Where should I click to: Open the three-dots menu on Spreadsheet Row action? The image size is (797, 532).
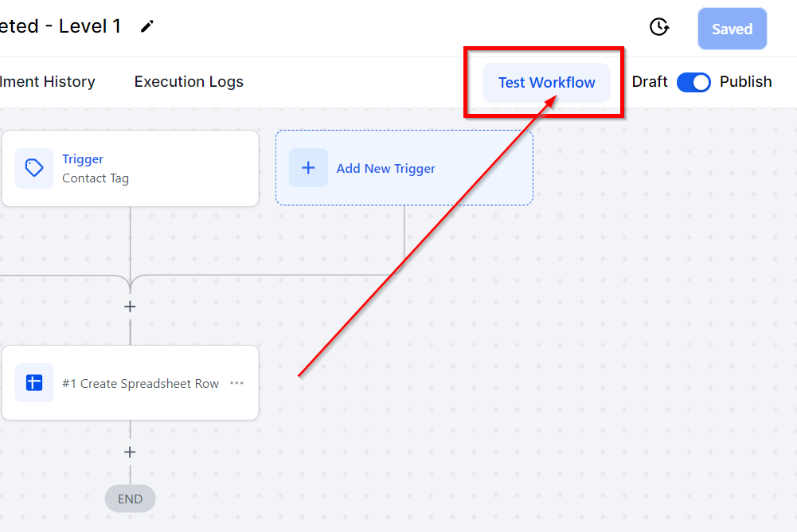(236, 383)
